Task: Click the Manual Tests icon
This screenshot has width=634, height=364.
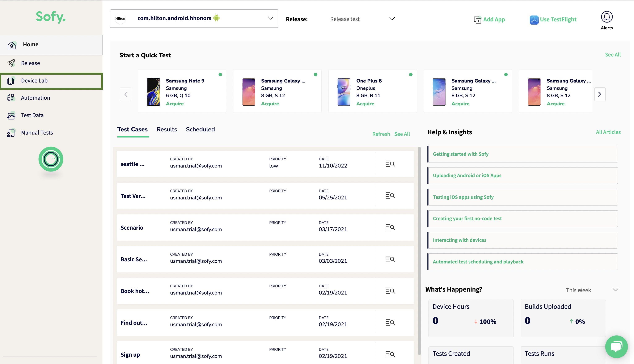Action: tap(11, 133)
